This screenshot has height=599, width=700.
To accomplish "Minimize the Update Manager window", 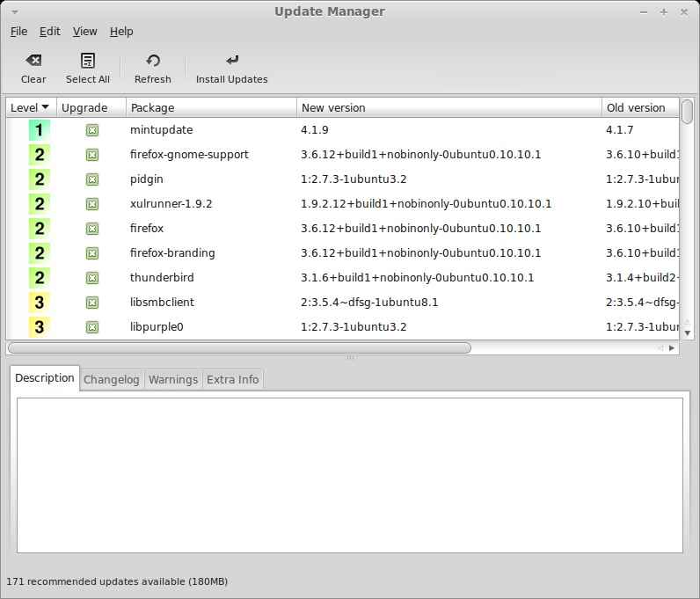I will click(644, 12).
